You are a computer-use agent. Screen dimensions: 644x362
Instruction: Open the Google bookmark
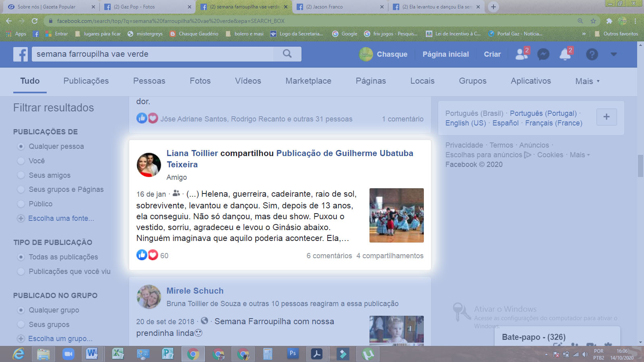pos(345,34)
